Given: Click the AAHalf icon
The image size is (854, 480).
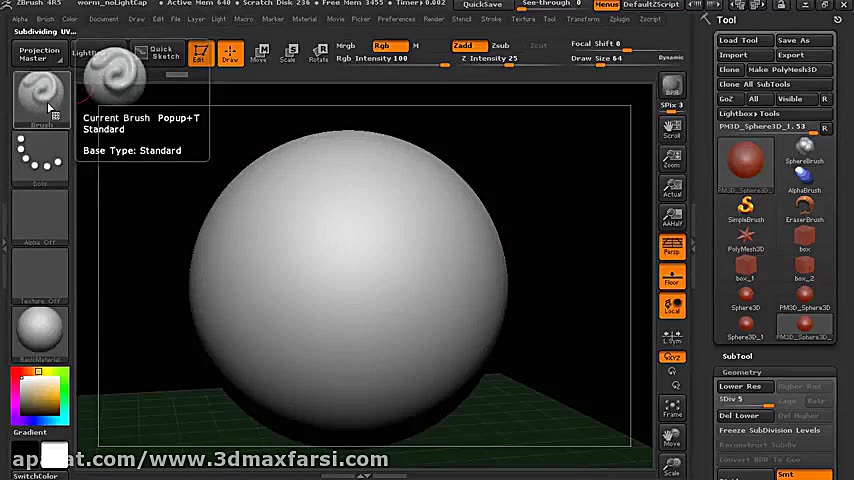Looking at the screenshot, I should click(x=672, y=218).
